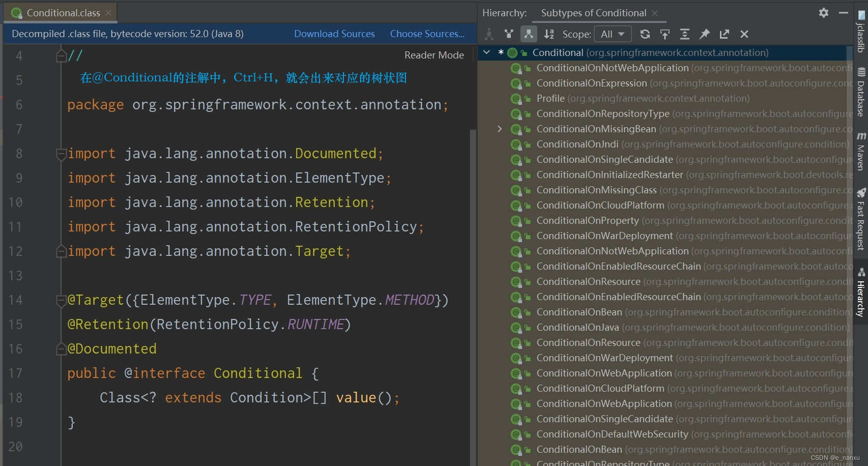Click Download Sources link
868x466 pixels.
point(334,34)
